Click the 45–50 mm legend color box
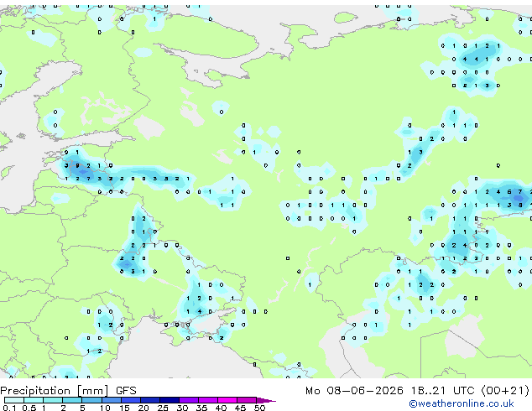 point(247,400)
